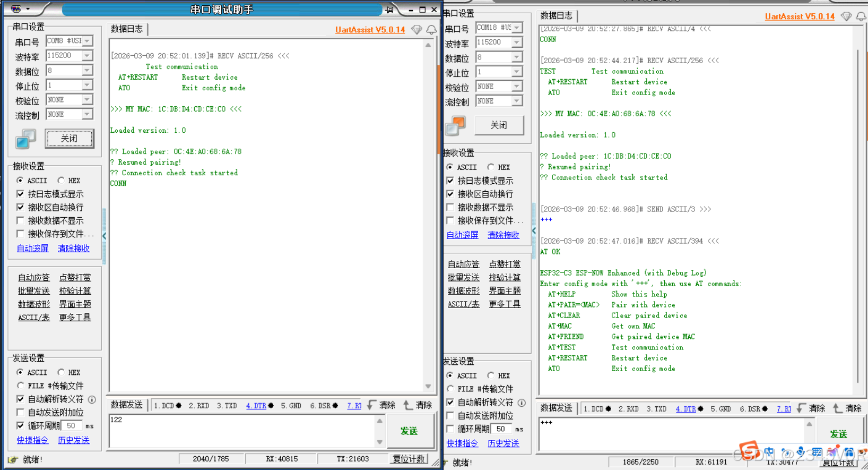Select 数据发送 tab in right window
This screenshot has height=470, width=868.
(x=557, y=408)
